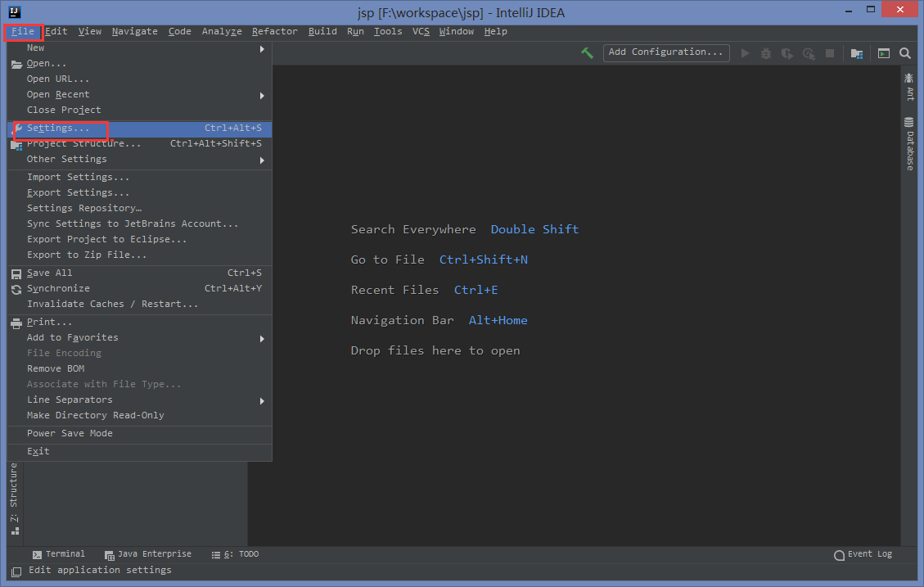The width and height of the screenshot is (924, 587).
Task: Click the Run with Profiler icon
Action: tap(809, 53)
